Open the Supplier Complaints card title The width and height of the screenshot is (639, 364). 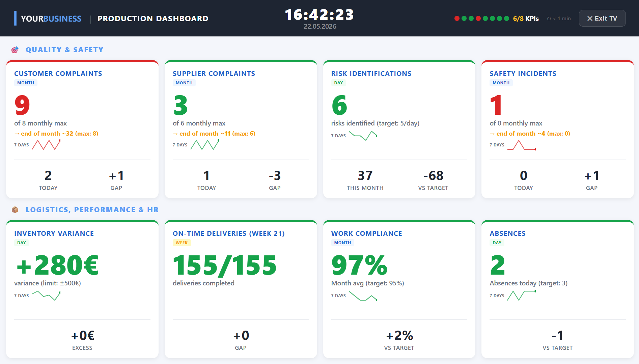click(214, 74)
